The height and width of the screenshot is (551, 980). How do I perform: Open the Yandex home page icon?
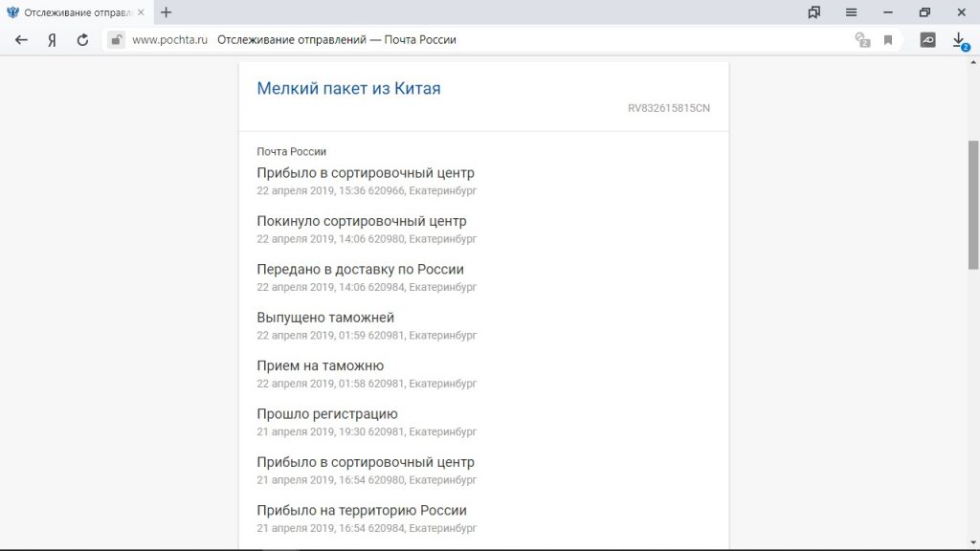pyautogui.click(x=52, y=40)
